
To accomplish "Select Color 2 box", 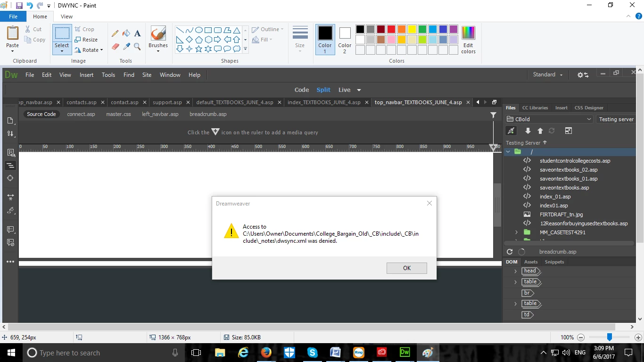I will tap(345, 39).
